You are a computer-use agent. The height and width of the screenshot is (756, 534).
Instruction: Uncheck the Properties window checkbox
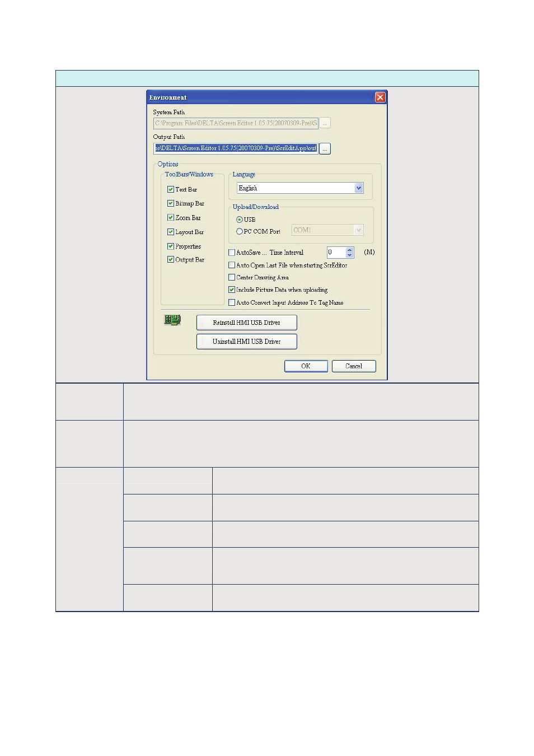pos(171,246)
